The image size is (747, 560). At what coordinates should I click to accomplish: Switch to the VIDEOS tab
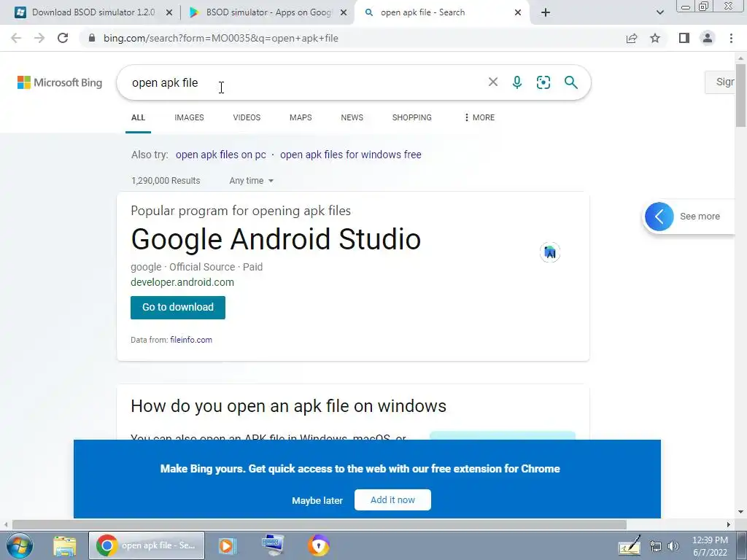[247, 117]
